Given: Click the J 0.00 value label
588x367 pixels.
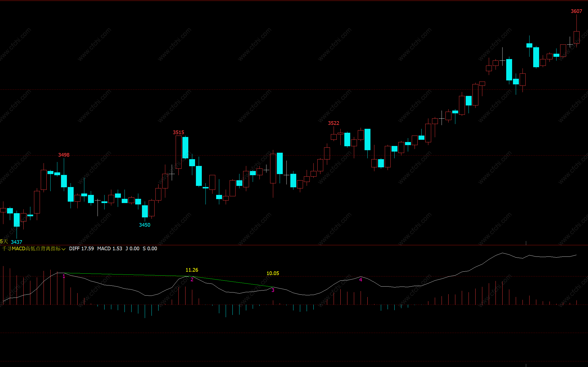Looking at the screenshot, I should (132, 249).
